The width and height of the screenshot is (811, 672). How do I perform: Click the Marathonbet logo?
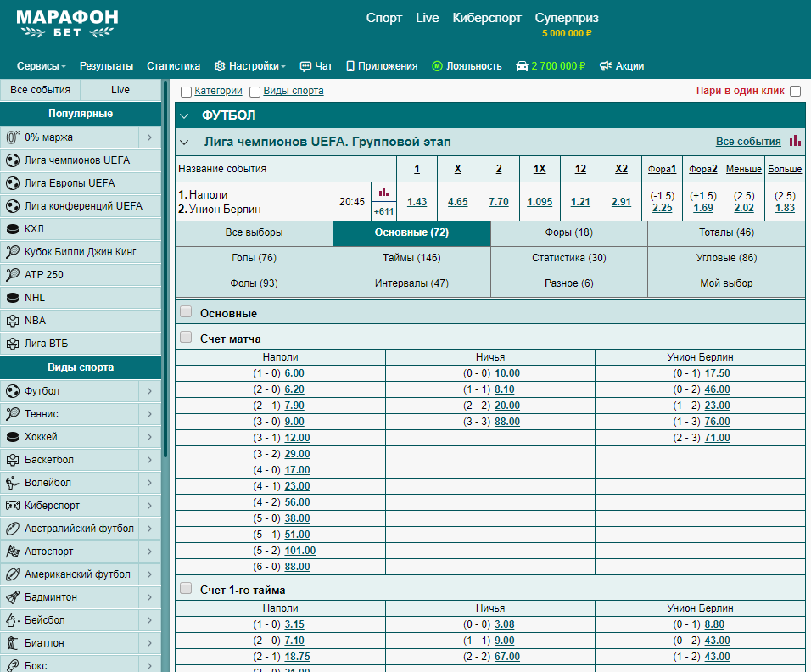click(67, 24)
